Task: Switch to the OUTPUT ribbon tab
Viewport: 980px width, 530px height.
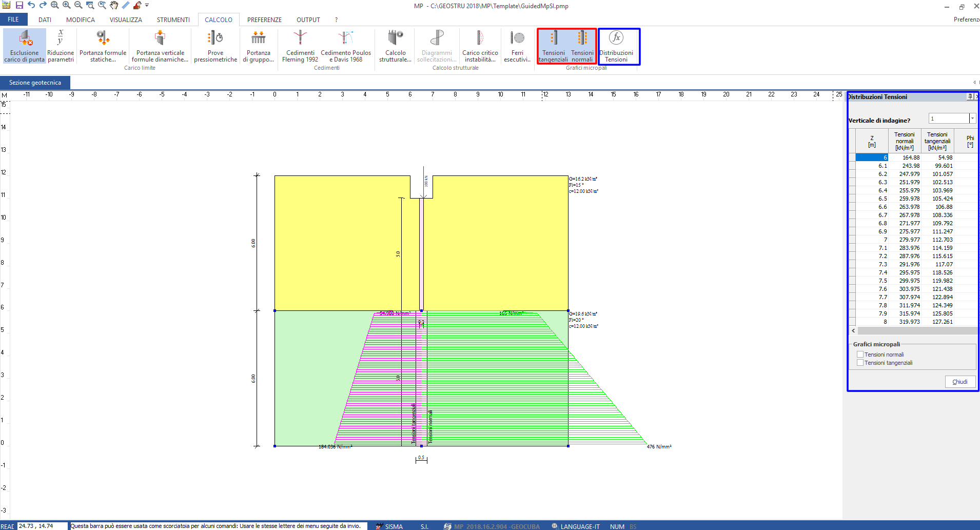Action: [308, 20]
